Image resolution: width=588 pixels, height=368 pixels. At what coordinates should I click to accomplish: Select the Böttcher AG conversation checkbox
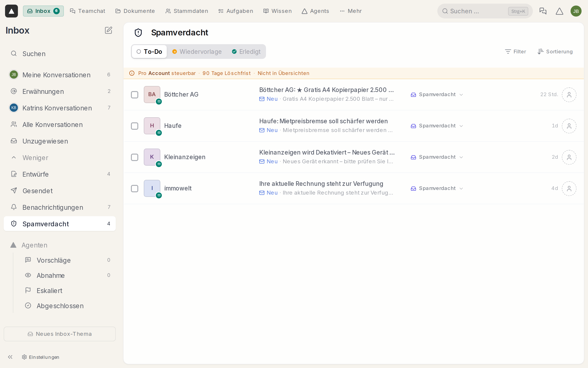pos(135,95)
